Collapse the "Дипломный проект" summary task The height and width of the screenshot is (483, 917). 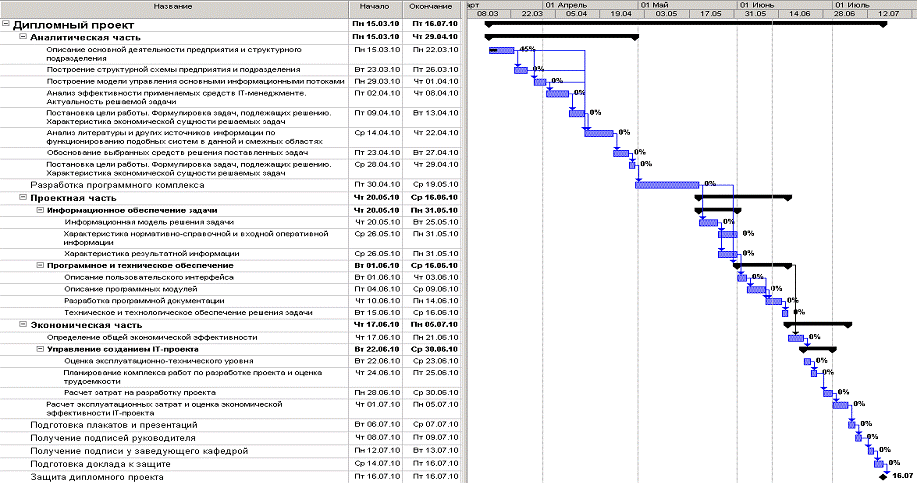point(7,22)
